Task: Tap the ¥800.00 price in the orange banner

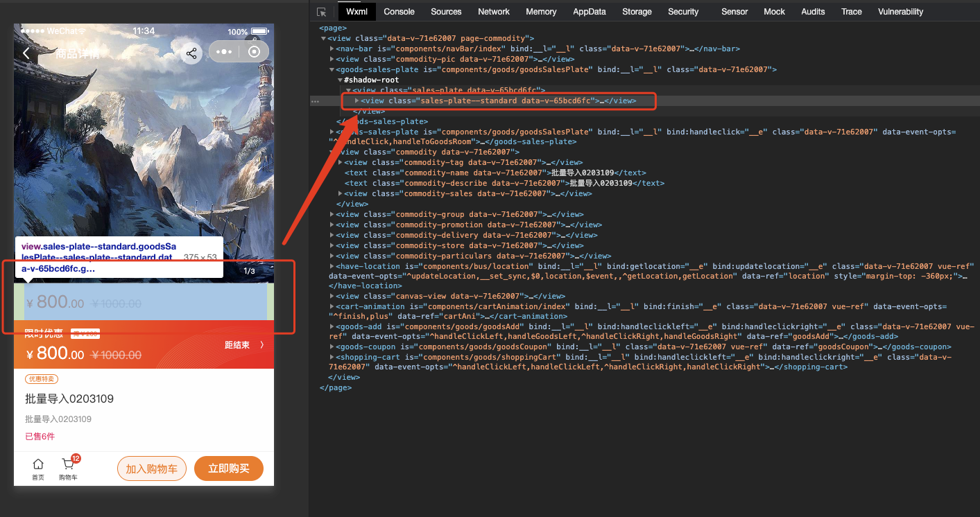Action: click(55, 354)
